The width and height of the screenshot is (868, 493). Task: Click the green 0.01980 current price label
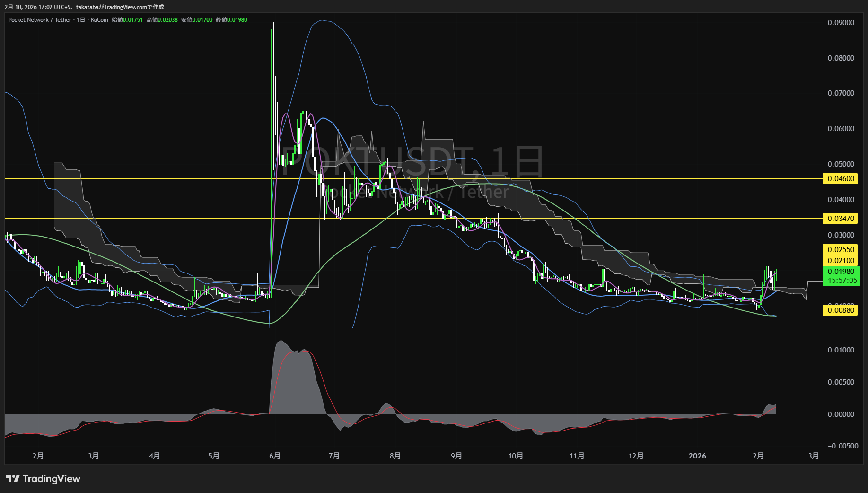tap(841, 272)
